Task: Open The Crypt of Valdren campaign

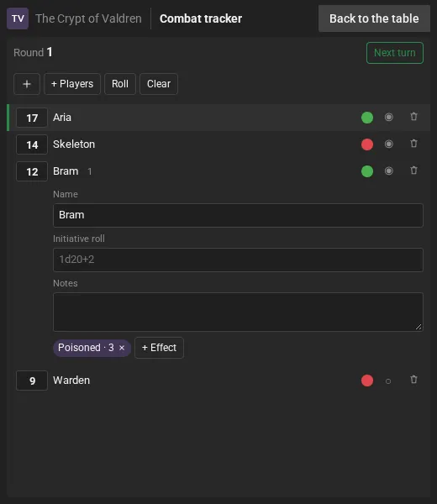Action: [x=88, y=18]
